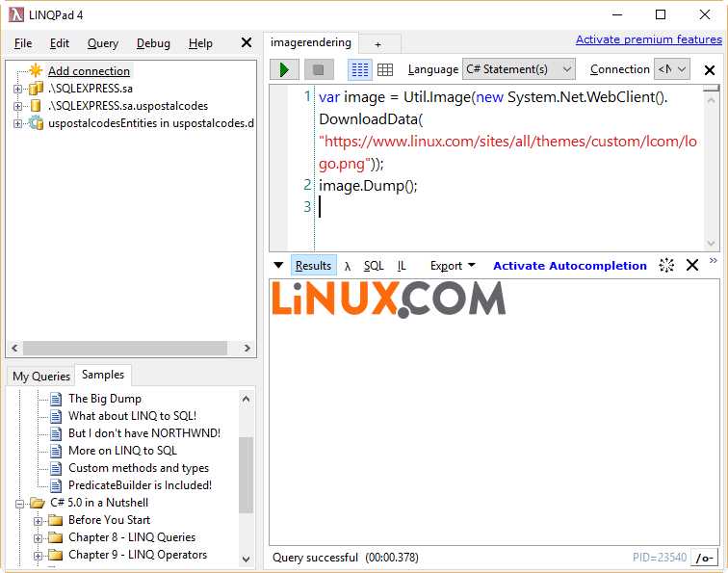Click the uspostalcodesEntities connection icon
This screenshot has width=728, height=573.
click(x=36, y=123)
